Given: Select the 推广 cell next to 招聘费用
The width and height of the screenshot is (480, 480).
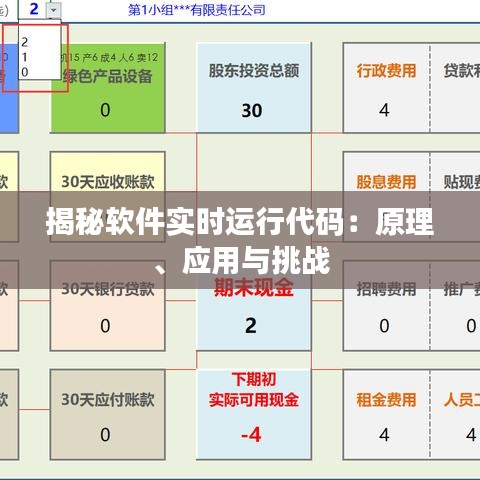Looking at the screenshot, I should tap(455, 306).
